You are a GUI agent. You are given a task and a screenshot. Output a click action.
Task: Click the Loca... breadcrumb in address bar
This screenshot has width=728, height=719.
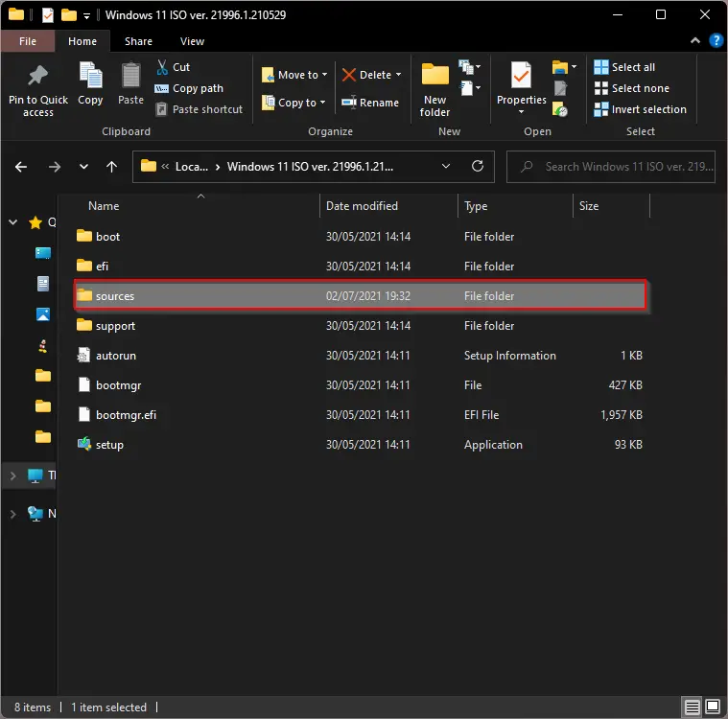point(191,167)
